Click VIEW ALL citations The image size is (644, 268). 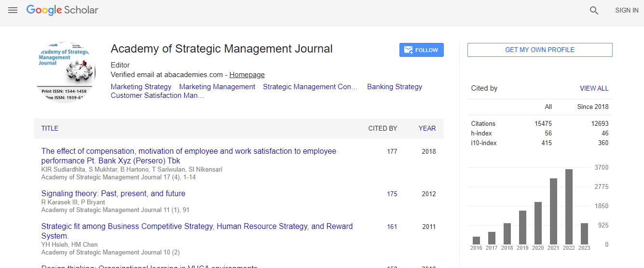click(594, 88)
